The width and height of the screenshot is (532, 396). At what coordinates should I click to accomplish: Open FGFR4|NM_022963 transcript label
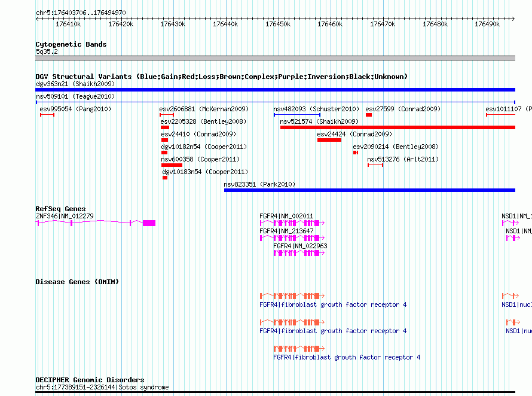point(300,246)
